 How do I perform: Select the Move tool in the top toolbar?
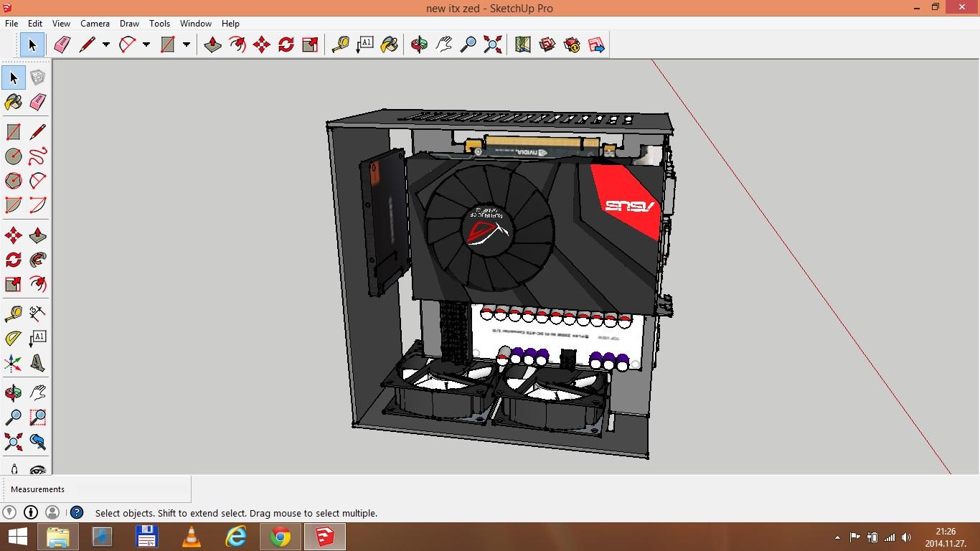(x=262, y=45)
